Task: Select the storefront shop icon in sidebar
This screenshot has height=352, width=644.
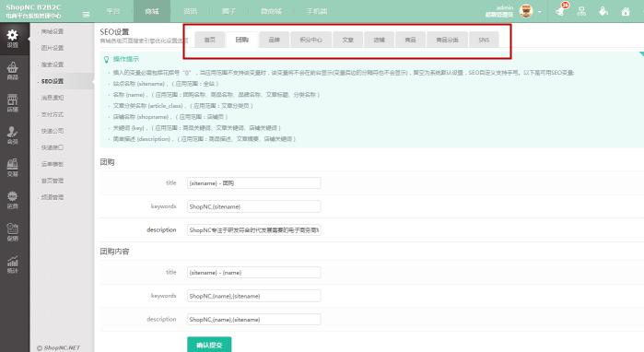Action: pyautogui.click(x=12, y=102)
